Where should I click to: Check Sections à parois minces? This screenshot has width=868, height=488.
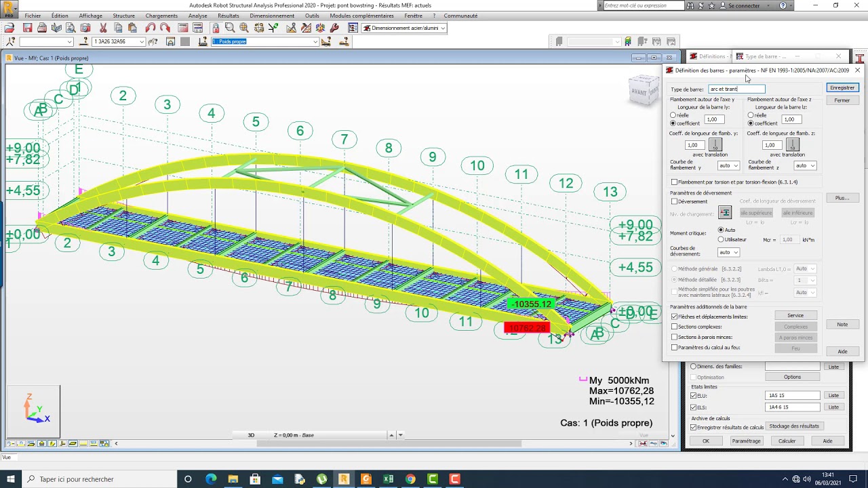coord(674,337)
